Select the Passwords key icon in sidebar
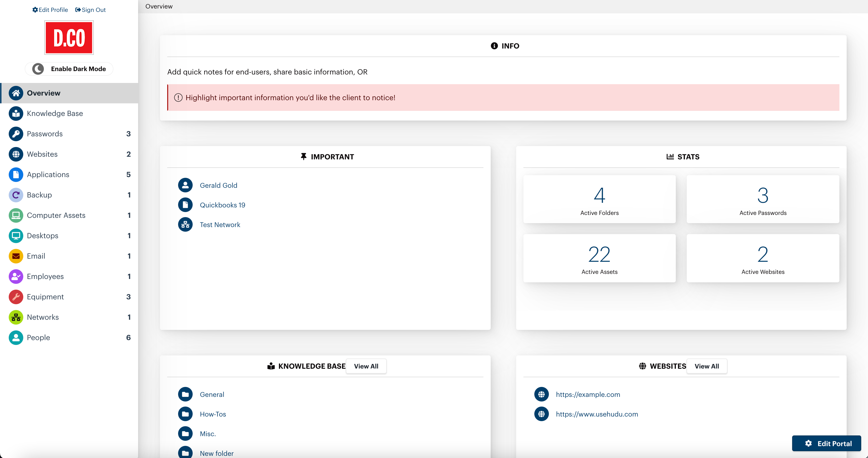This screenshot has height=458, width=868. pyautogui.click(x=16, y=134)
